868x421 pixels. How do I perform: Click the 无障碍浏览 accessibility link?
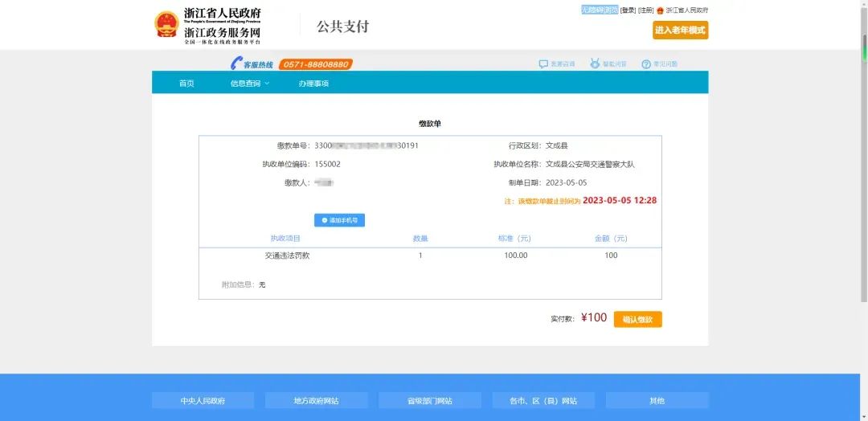click(600, 10)
